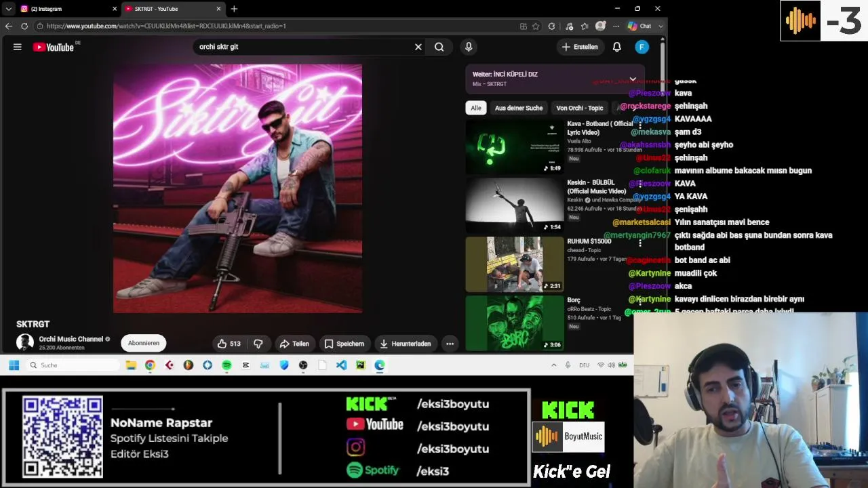Filter by "Aus deiner Suche" chip
Viewport: 868px width, 488px height.
pyautogui.click(x=519, y=108)
